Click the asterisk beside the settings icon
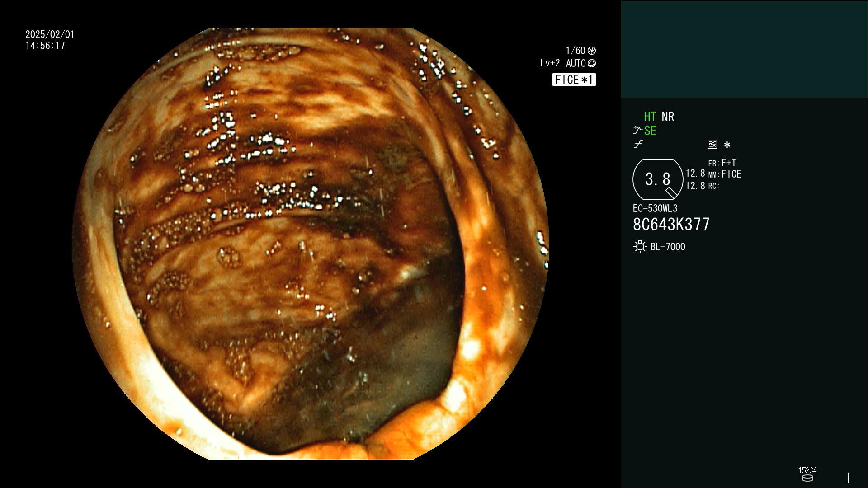Image resolution: width=868 pixels, height=488 pixels. 727,145
